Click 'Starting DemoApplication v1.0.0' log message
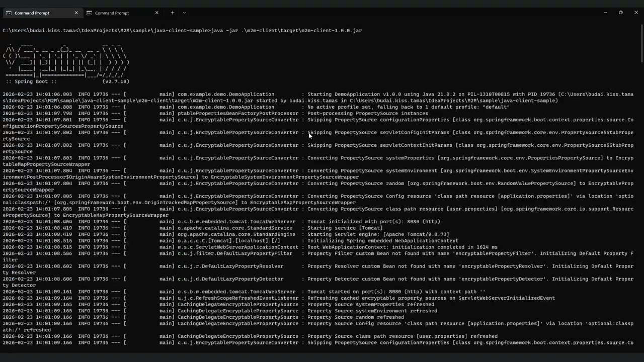644x362 pixels. (356, 95)
